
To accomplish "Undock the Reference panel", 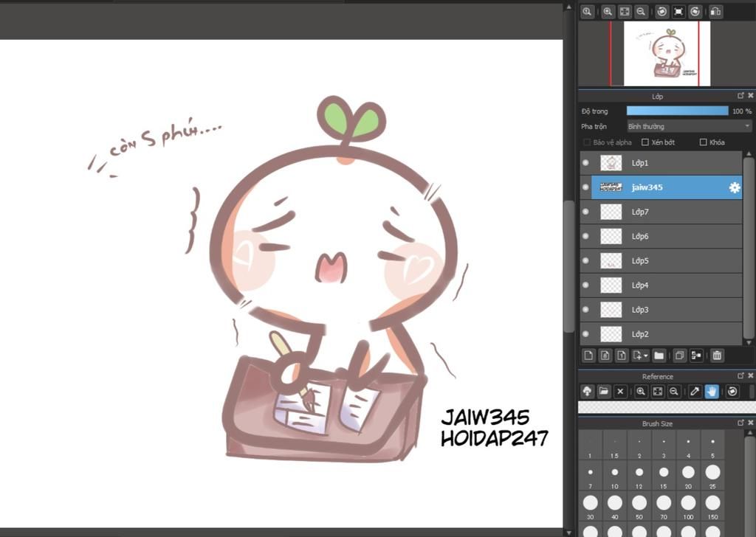I will pyautogui.click(x=740, y=375).
